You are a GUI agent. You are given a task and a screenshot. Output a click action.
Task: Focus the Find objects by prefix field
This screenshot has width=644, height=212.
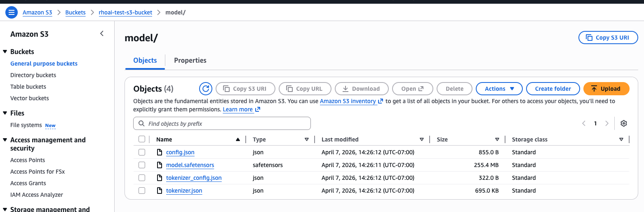222,123
